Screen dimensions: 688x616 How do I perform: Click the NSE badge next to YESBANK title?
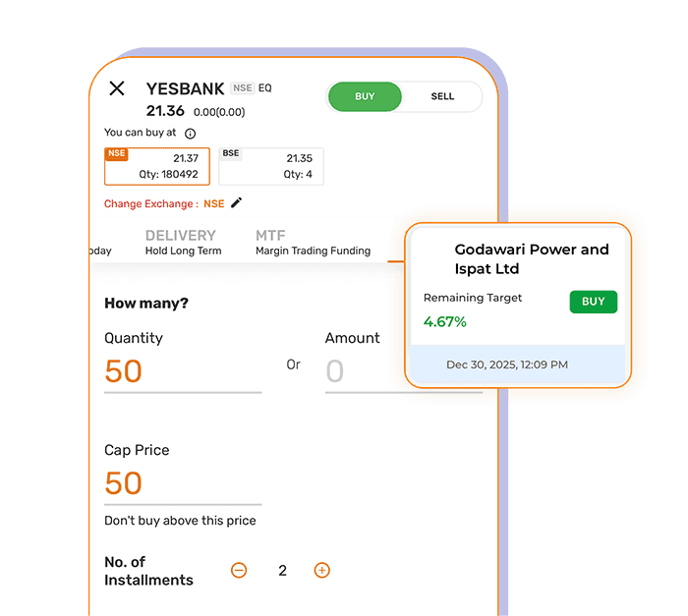click(242, 88)
